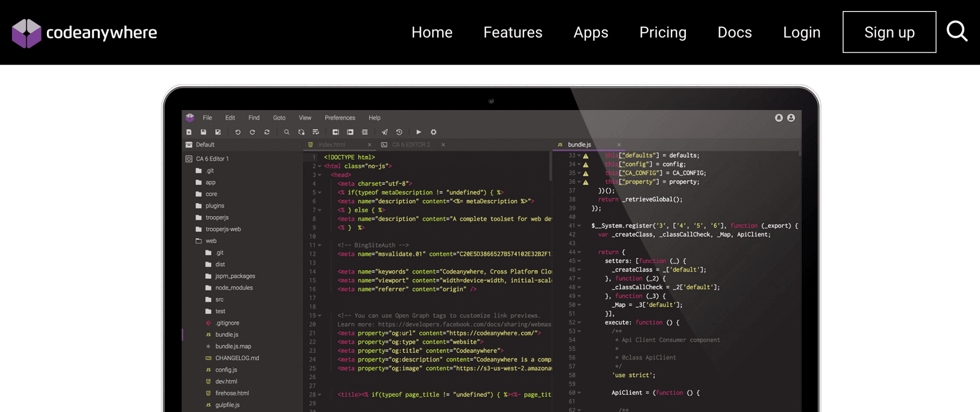Click the outdent left-arrow toolbar icon
This screenshot has width=980, height=412.
coord(335,132)
